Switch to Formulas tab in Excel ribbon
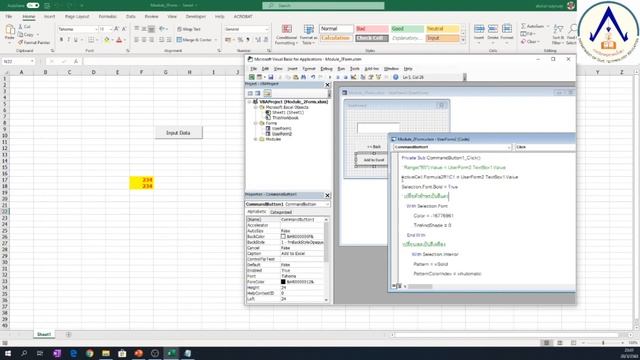 [107, 16]
